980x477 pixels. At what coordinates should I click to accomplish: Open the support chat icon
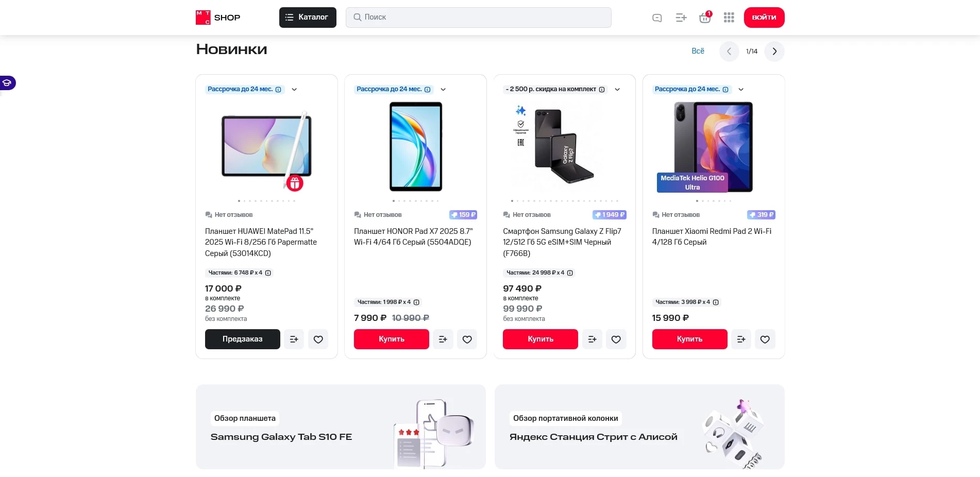pos(656,17)
